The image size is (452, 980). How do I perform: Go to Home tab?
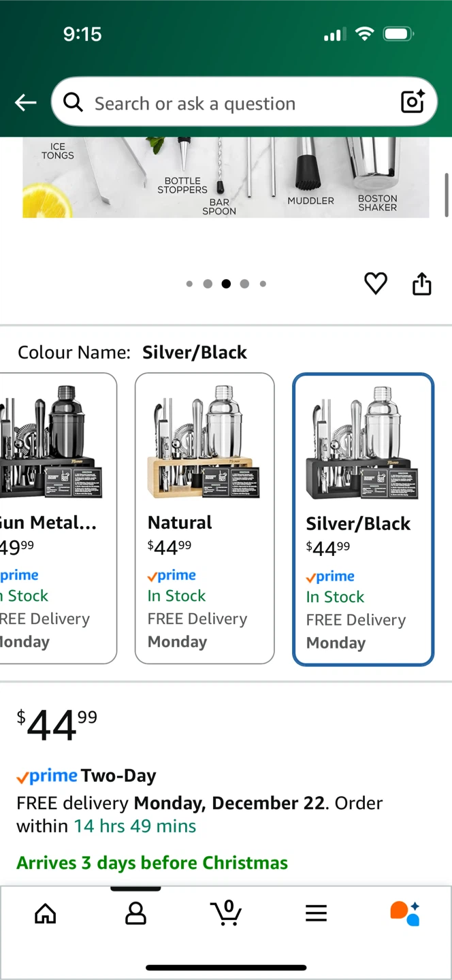tap(46, 913)
